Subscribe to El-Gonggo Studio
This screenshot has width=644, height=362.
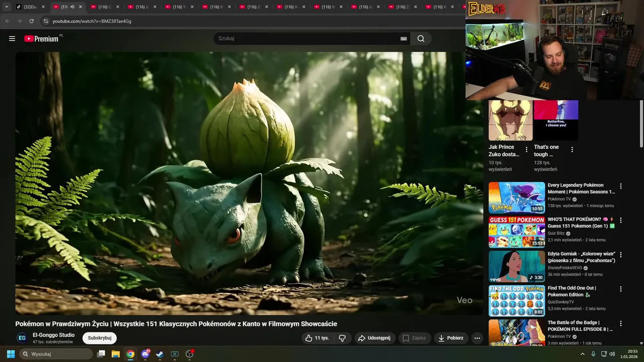point(100,338)
